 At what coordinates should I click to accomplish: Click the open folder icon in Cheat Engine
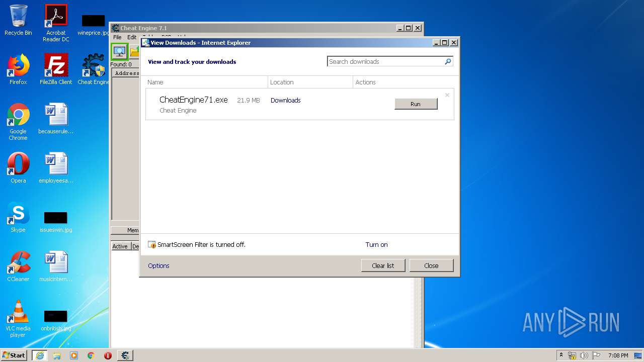[x=134, y=51]
